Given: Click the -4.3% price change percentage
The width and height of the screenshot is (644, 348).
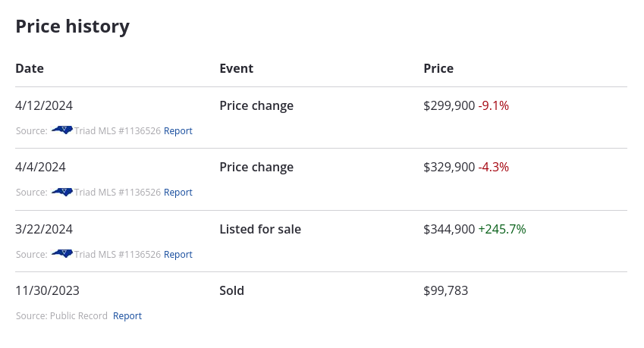Looking at the screenshot, I should 494,168.
